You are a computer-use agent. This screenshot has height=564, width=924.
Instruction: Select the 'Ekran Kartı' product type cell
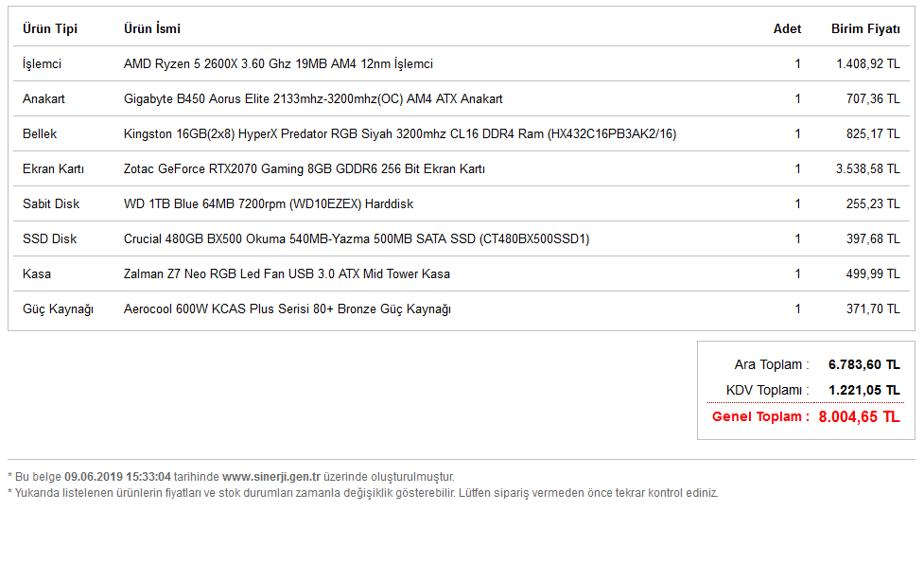coord(53,169)
